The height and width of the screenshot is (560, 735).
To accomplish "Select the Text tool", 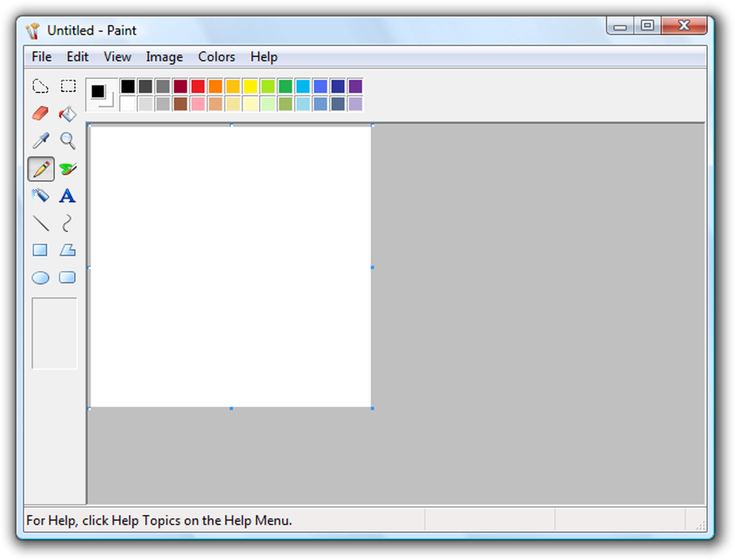I will pyautogui.click(x=67, y=196).
